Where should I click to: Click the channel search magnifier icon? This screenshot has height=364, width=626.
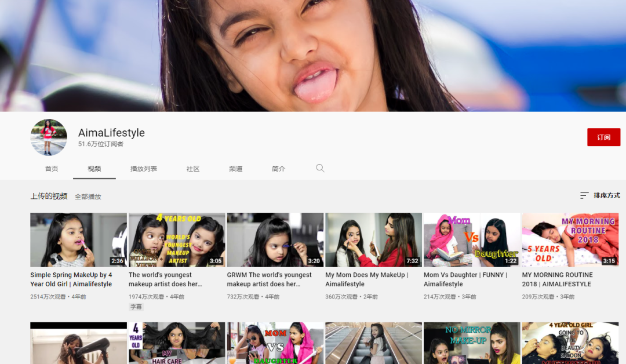tap(320, 168)
